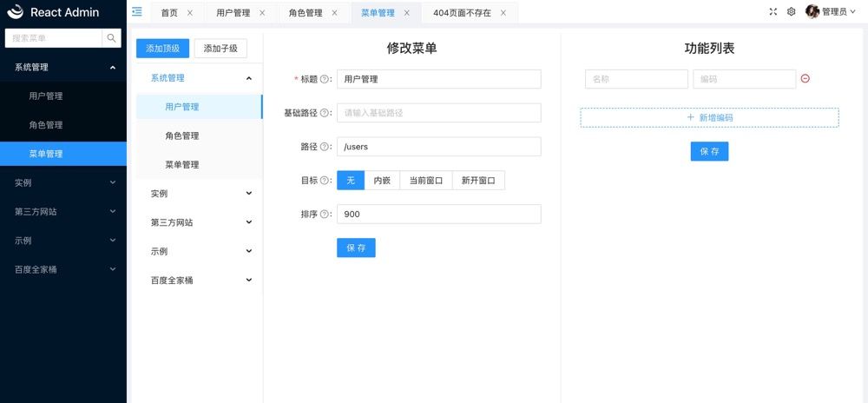Select 内嵌 target option
868x403 pixels.
tap(382, 181)
